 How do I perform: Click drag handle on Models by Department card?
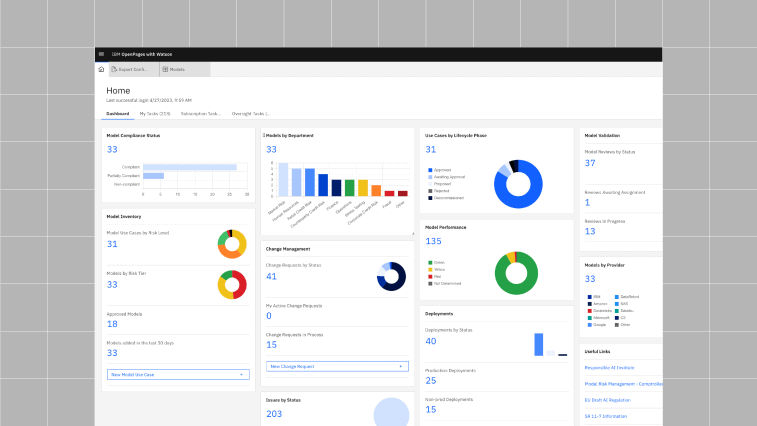(264, 135)
